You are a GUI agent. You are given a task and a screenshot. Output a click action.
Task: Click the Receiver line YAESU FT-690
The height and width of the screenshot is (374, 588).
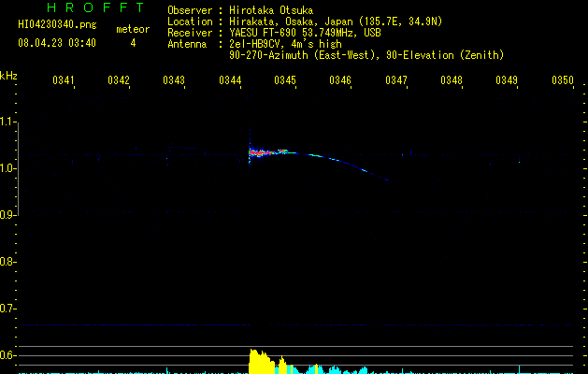[274, 33]
